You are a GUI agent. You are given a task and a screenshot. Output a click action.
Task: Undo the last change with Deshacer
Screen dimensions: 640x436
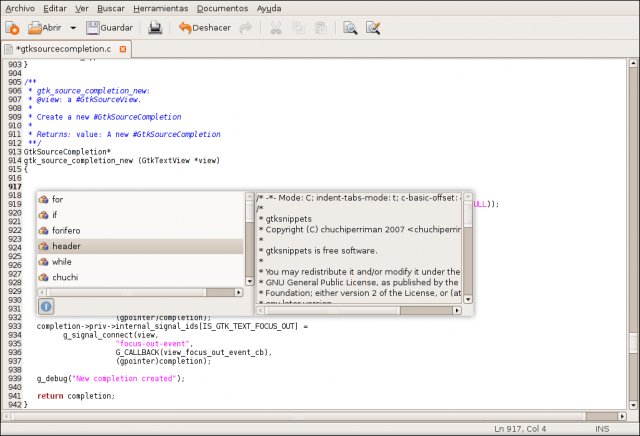tap(204, 28)
